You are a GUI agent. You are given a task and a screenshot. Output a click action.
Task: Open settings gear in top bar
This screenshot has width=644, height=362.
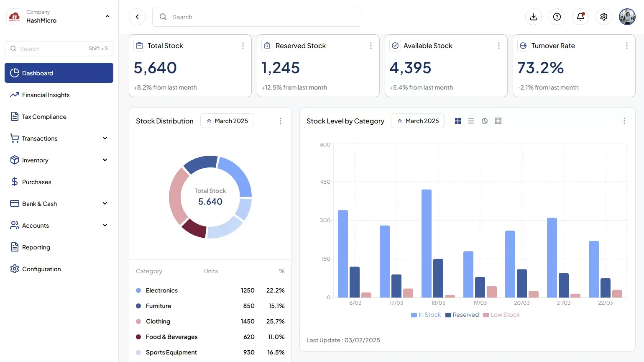click(604, 17)
